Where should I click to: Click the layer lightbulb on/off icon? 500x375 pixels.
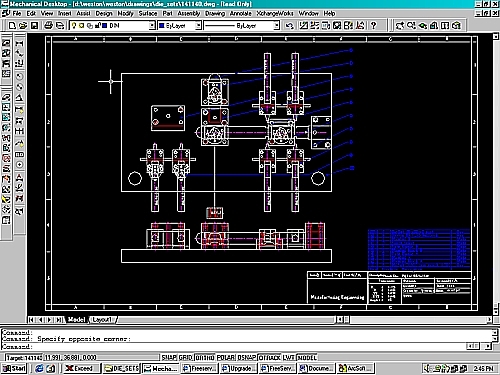pyautogui.click(x=74, y=26)
